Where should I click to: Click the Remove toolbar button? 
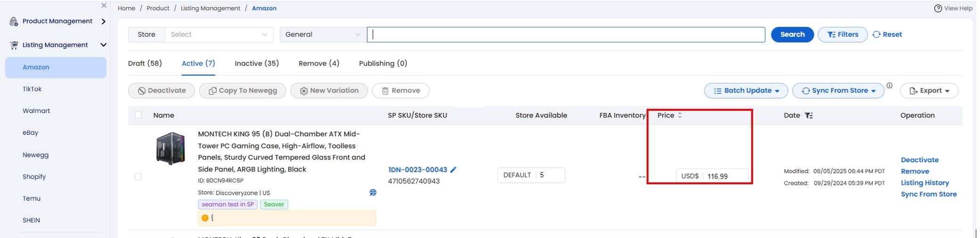(401, 90)
